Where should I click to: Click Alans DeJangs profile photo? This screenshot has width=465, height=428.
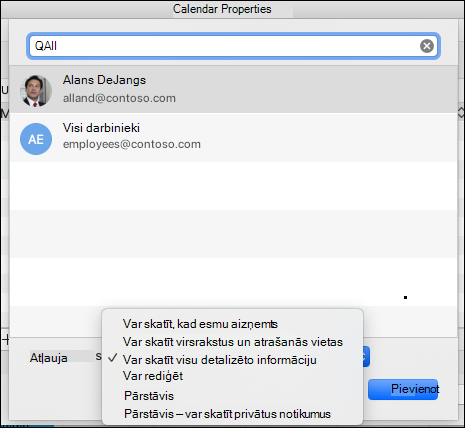pyautogui.click(x=36, y=91)
